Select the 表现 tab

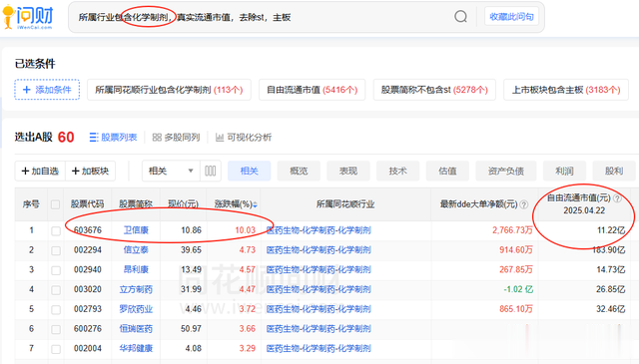tap(348, 171)
